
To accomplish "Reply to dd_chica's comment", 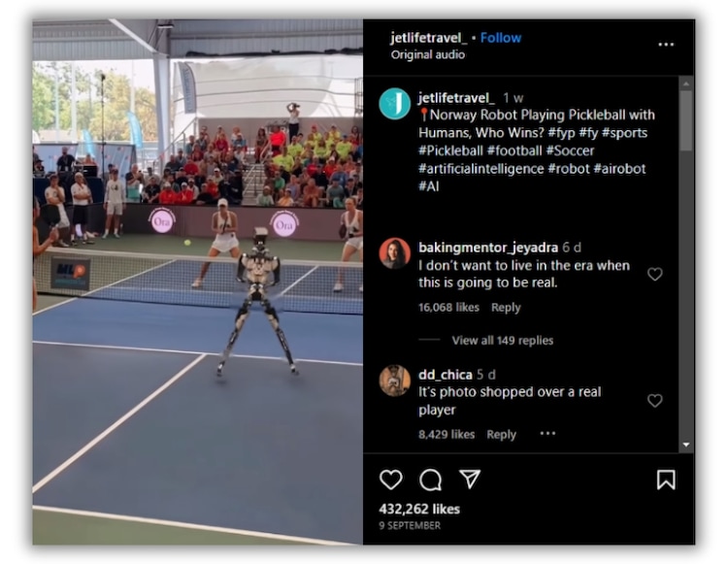I will [501, 435].
